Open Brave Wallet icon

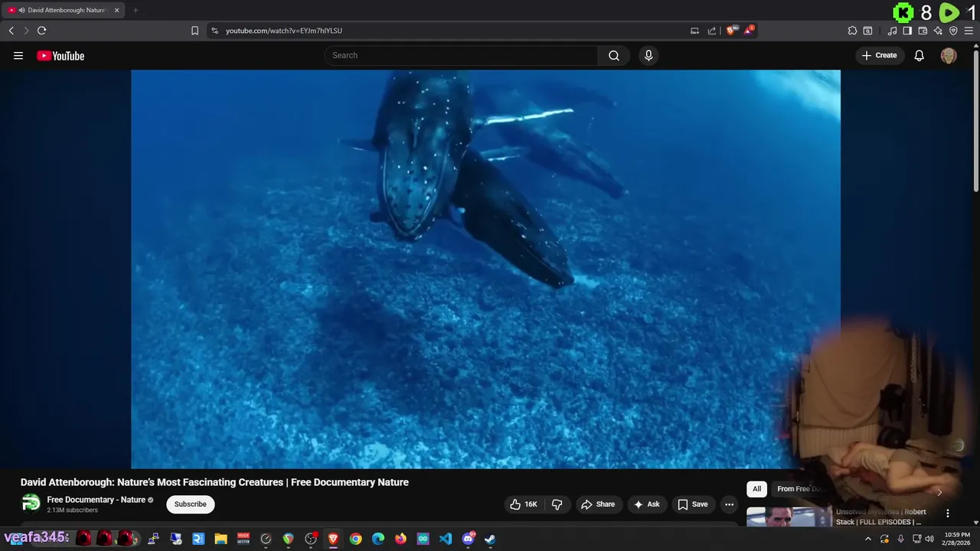[923, 31]
